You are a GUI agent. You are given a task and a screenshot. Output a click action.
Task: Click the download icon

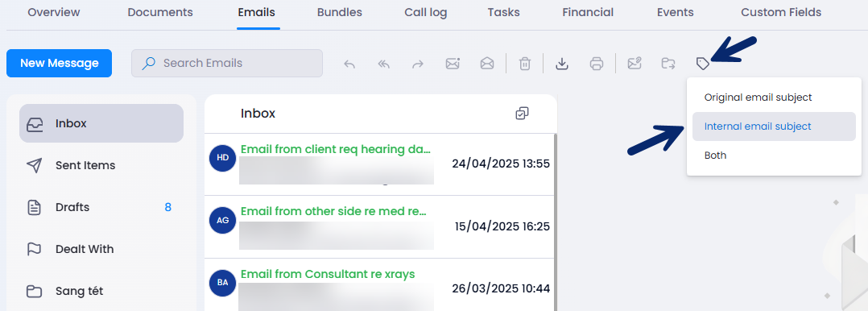click(x=562, y=64)
